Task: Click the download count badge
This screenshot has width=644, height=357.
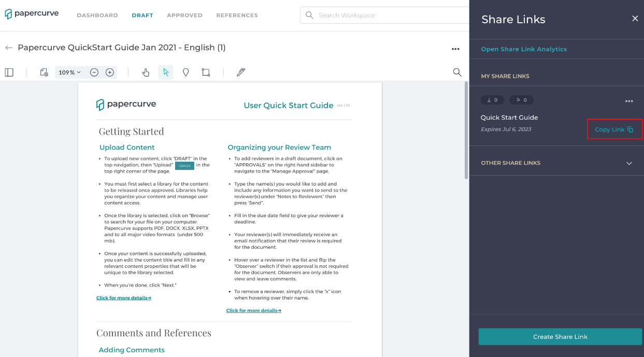Action: (492, 100)
